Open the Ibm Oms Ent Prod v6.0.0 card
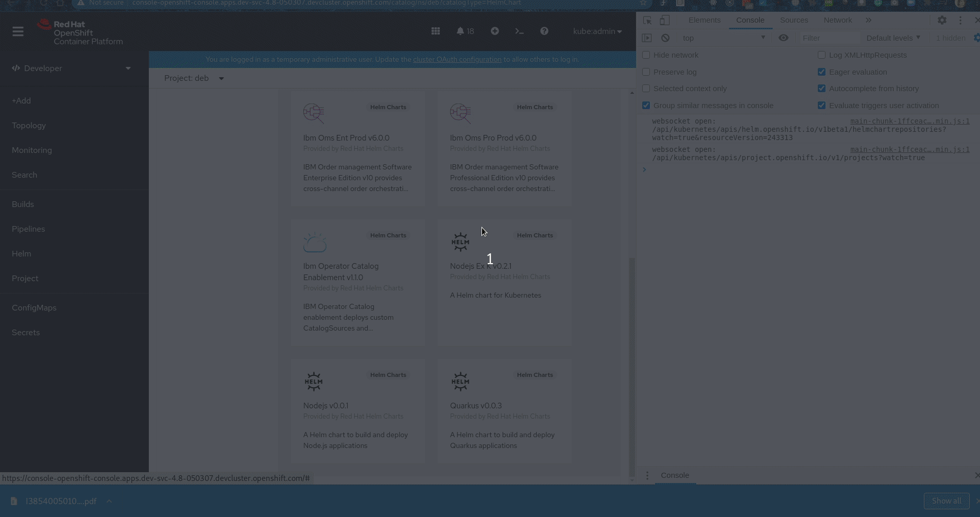The height and width of the screenshot is (517, 980). 358,149
